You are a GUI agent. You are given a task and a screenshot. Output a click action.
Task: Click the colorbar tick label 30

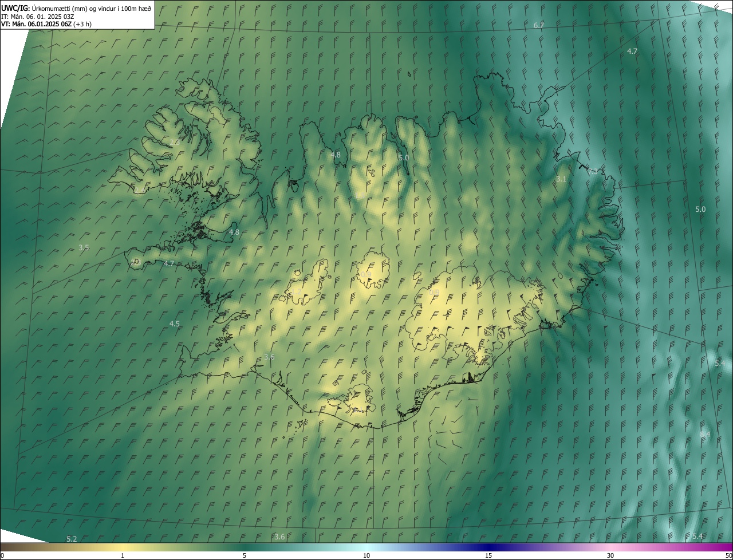[610, 555]
